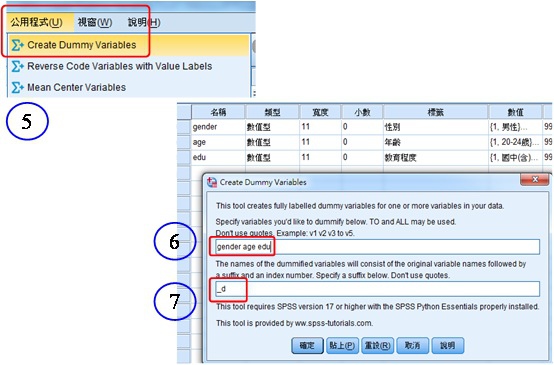Click the 數值型 type cell in age row
The height and width of the screenshot is (365, 554).
tap(272, 142)
